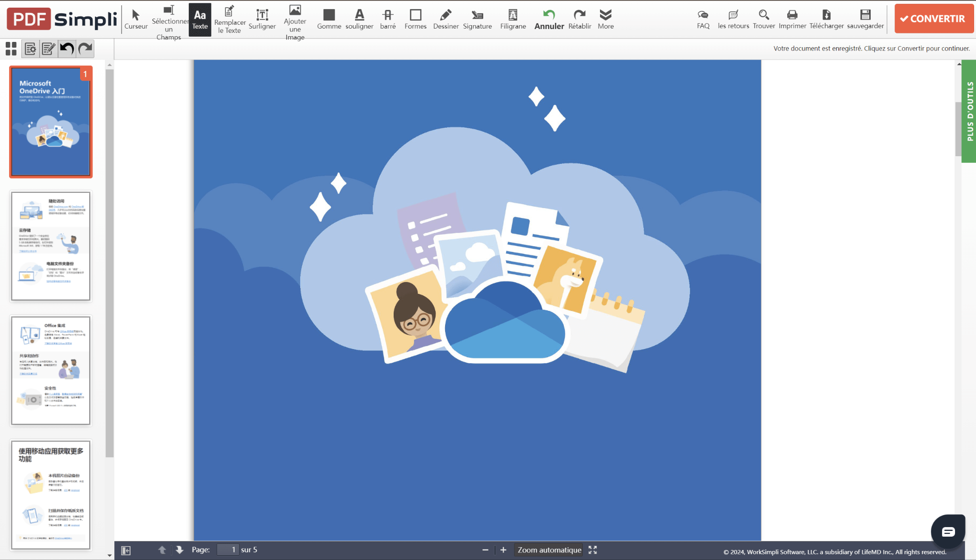Open the Zoom automatique dropdown
Image resolution: width=976 pixels, height=560 pixels.
(549, 550)
